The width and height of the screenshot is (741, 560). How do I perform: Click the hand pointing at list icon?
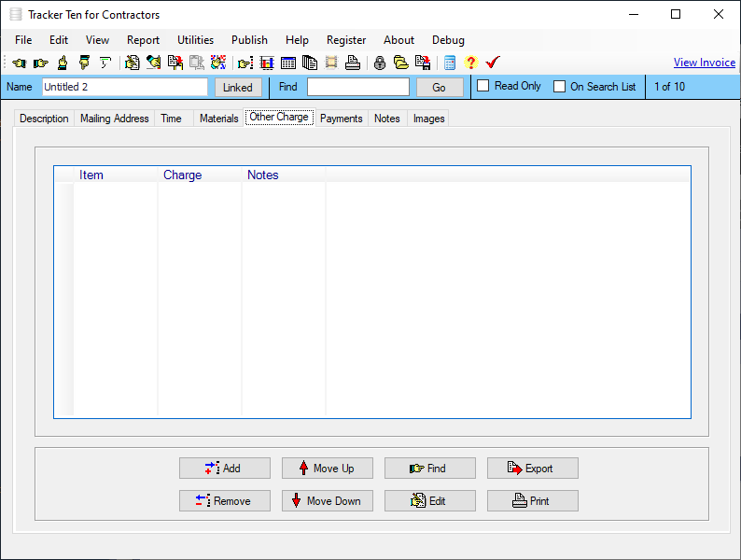point(245,63)
